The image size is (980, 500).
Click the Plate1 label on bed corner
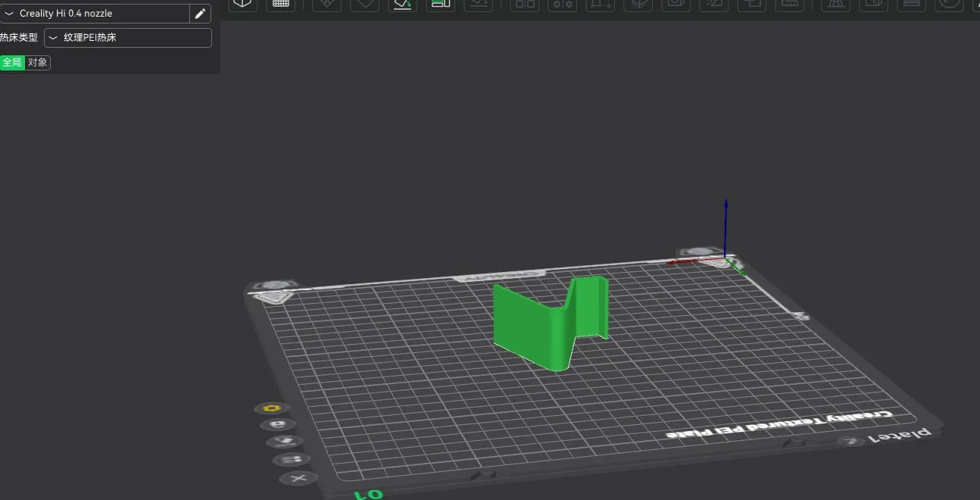(899, 436)
